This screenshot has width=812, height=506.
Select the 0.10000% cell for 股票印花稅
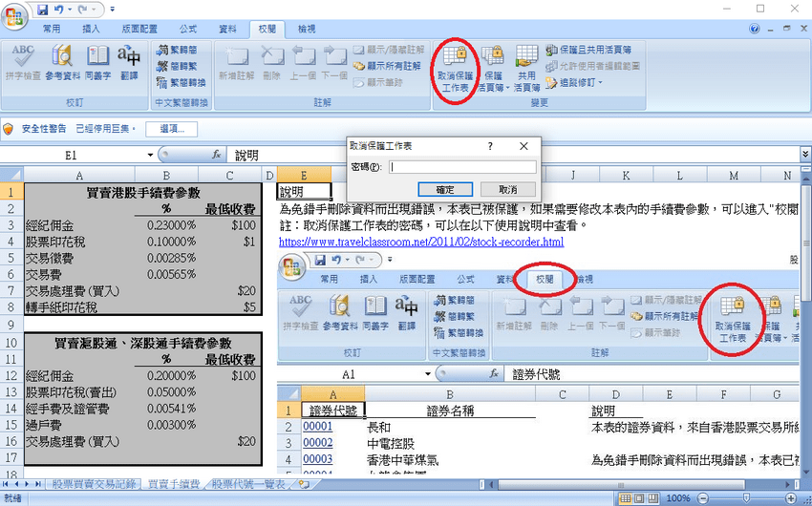click(166, 242)
